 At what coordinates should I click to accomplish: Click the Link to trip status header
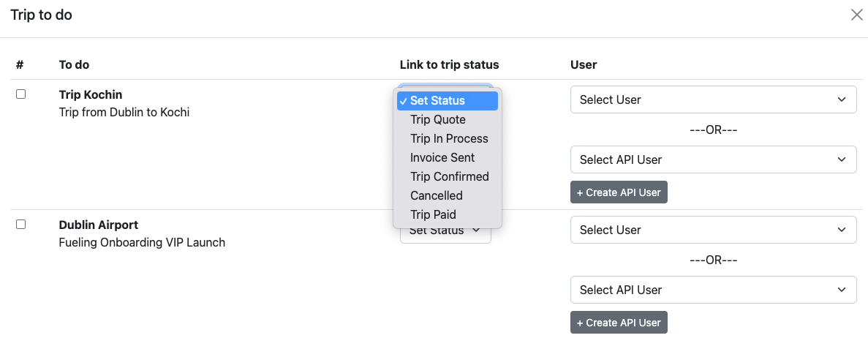tap(449, 64)
